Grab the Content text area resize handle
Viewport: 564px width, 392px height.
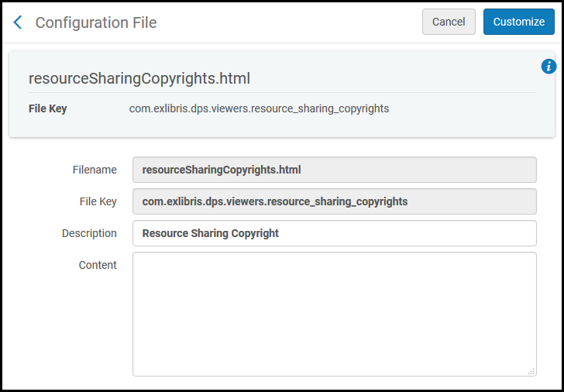click(x=531, y=372)
